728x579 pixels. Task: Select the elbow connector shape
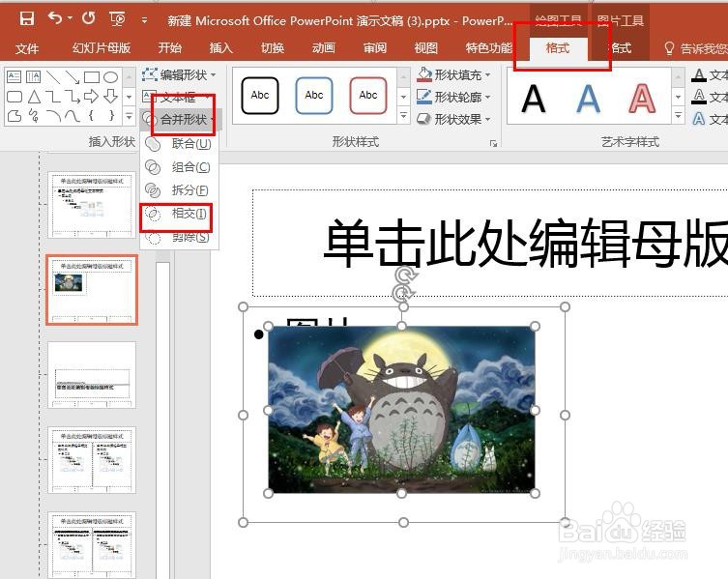click(x=53, y=97)
